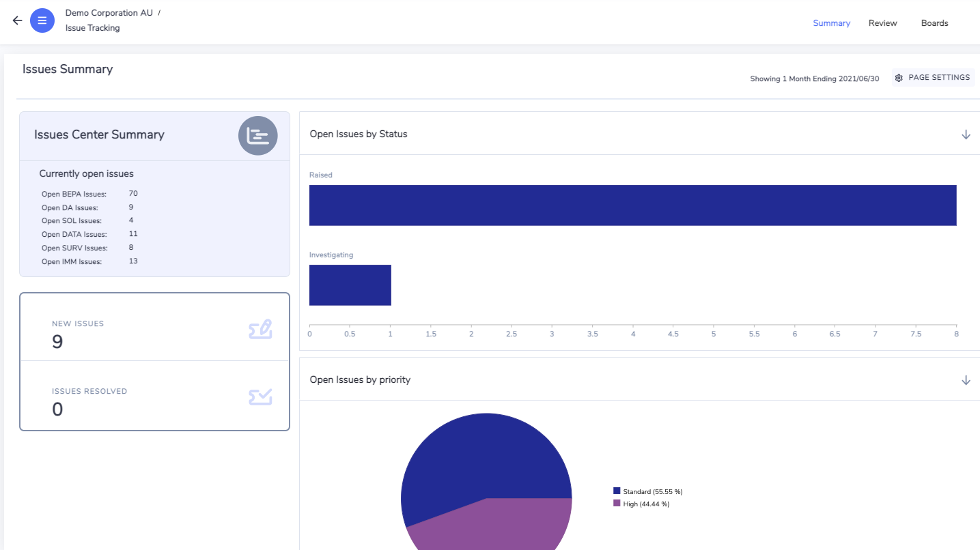
Task: Click the Showing 1 Month Ending date text
Action: point(815,79)
